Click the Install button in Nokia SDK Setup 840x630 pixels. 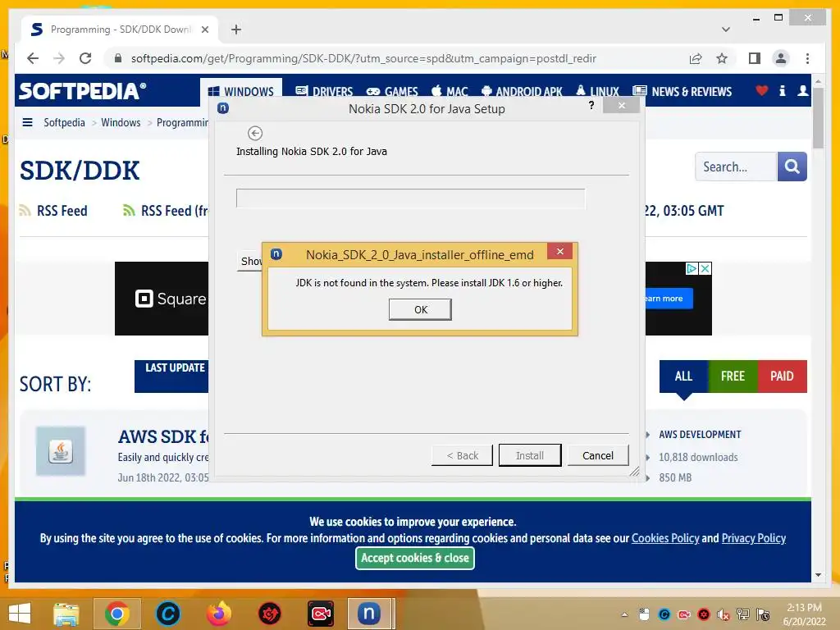(x=530, y=455)
